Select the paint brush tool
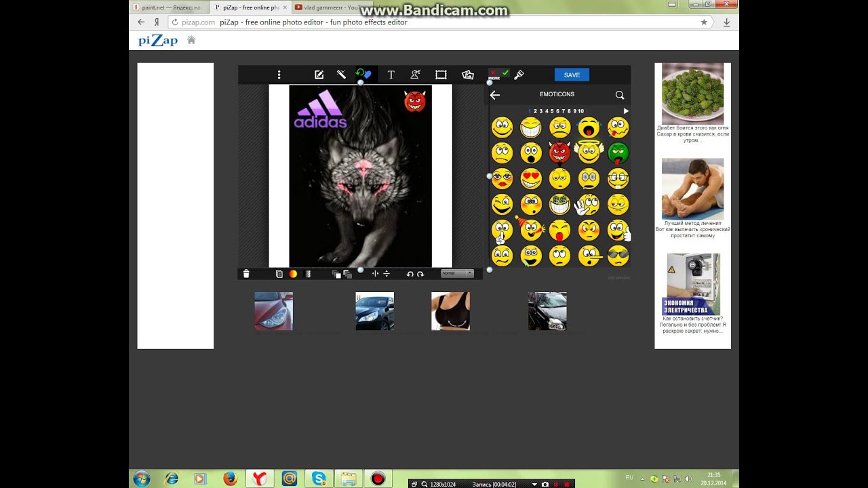The image size is (868, 488). click(x=519, y=75)
